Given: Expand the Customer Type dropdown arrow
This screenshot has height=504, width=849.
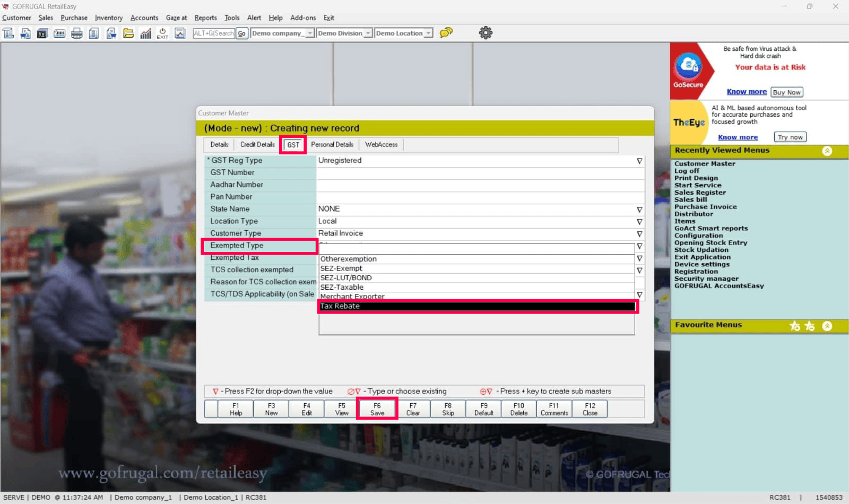Looking at the screenshot, I should pyautogui.click(x=639, y=234).
